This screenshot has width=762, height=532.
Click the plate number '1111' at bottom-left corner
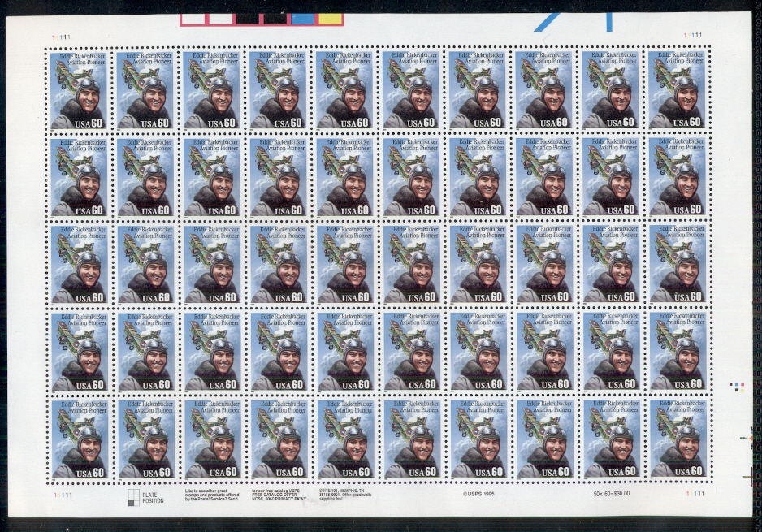(x=62, y=495)
